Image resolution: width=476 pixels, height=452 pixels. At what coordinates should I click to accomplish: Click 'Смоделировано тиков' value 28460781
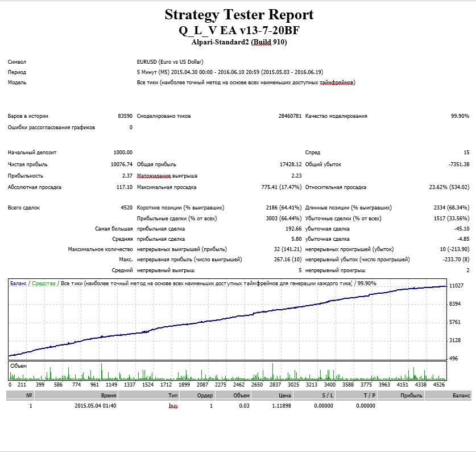coord(290,116)
